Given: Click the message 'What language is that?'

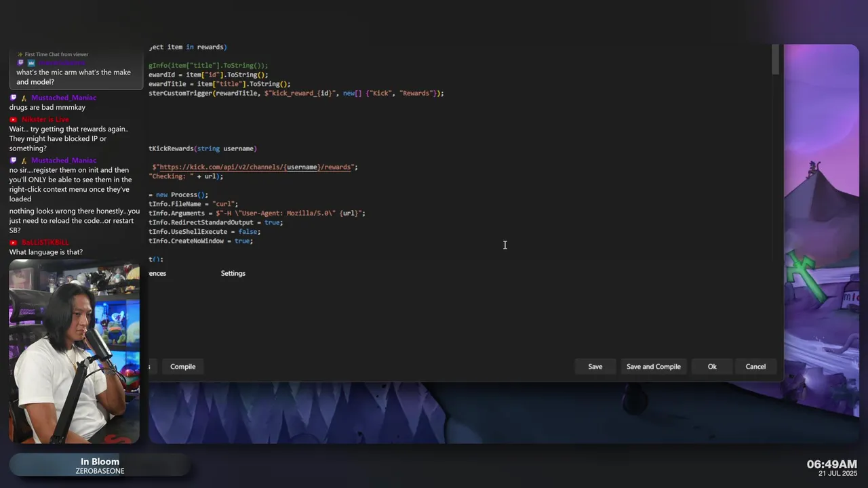Looking at the screenshot, I should pos(46,252).
